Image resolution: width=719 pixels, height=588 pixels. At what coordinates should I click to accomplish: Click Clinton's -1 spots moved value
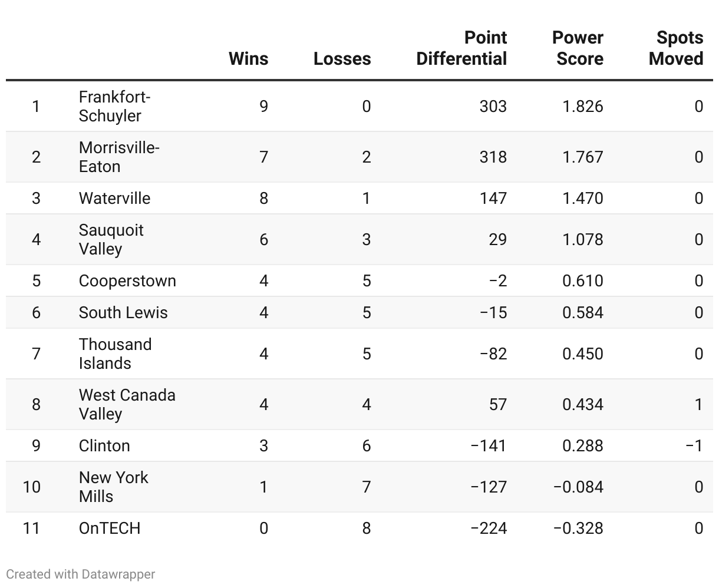click(694, 445)
